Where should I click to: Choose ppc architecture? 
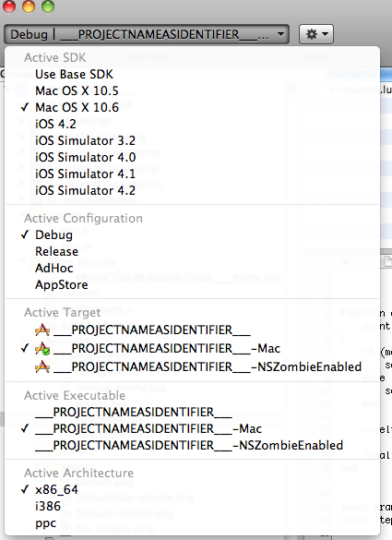[45, 523]
